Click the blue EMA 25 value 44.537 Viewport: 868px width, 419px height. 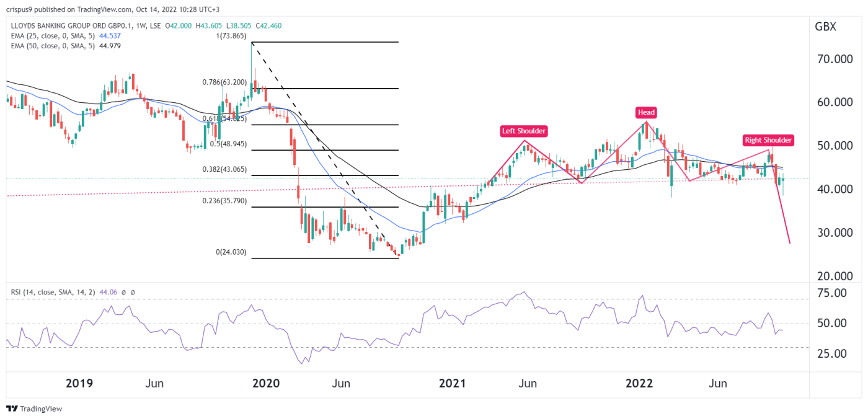coord(108,37)
